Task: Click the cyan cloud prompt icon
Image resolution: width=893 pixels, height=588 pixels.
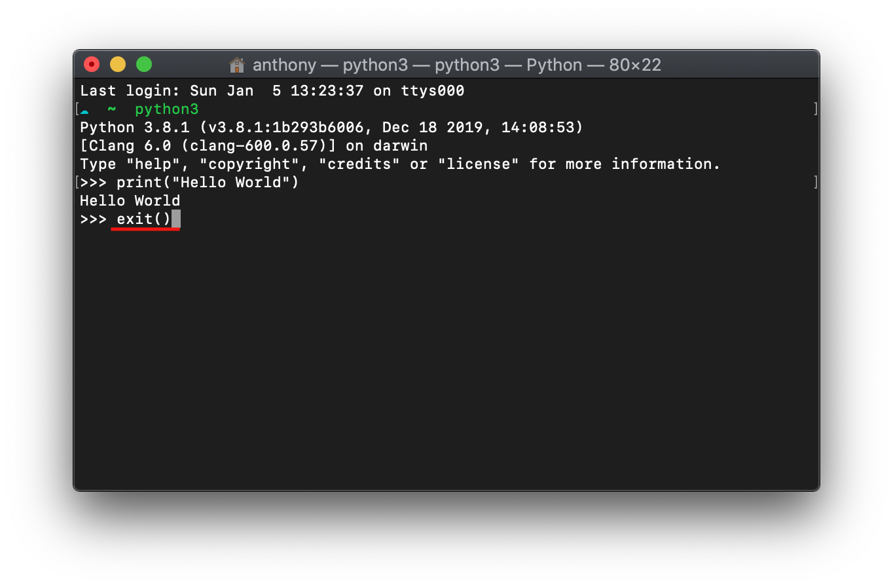Action: [x=84, y=111]
